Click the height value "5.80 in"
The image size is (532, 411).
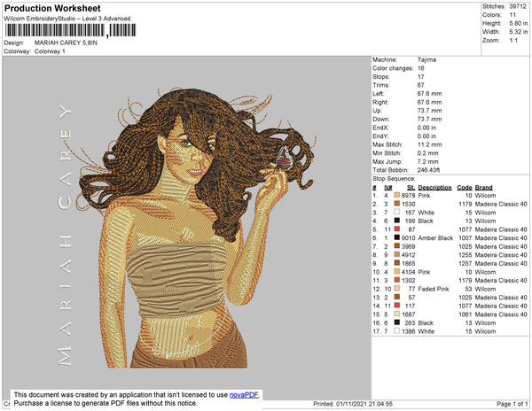(x=518, y=23)
